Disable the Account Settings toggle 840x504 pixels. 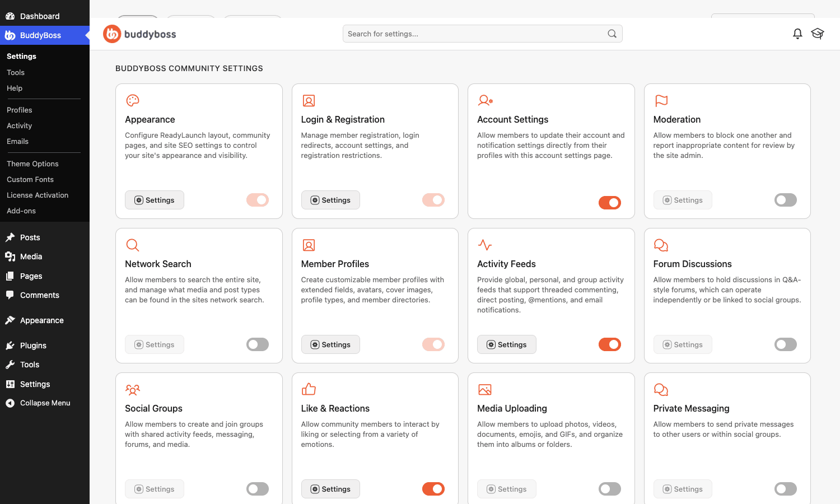(610, 203)
